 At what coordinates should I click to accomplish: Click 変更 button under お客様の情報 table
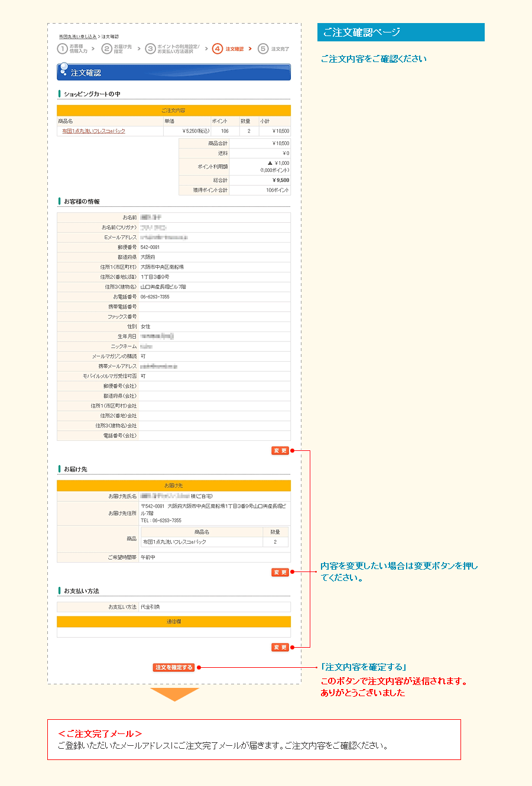point(280,450)
